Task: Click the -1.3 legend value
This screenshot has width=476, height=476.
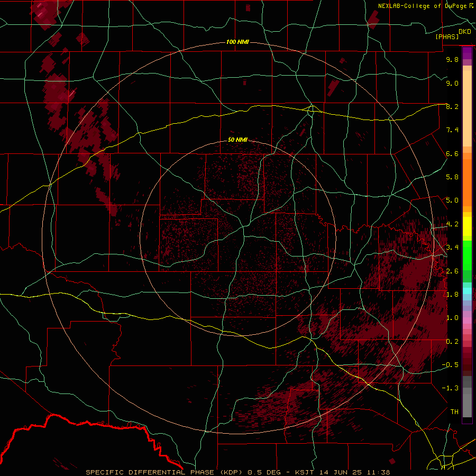Action: (x=450, y=388)
